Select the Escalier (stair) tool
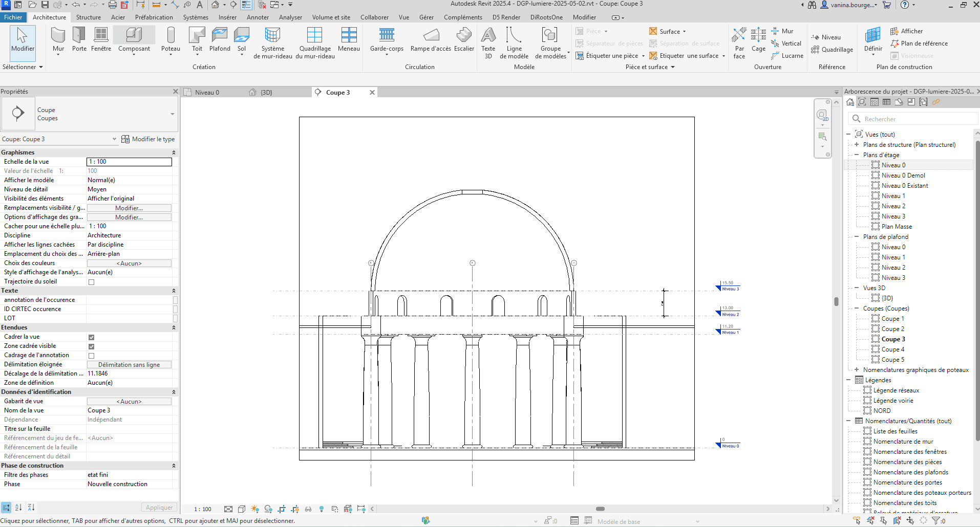Screen dimensions: 980x527 [x=464, y=40]
